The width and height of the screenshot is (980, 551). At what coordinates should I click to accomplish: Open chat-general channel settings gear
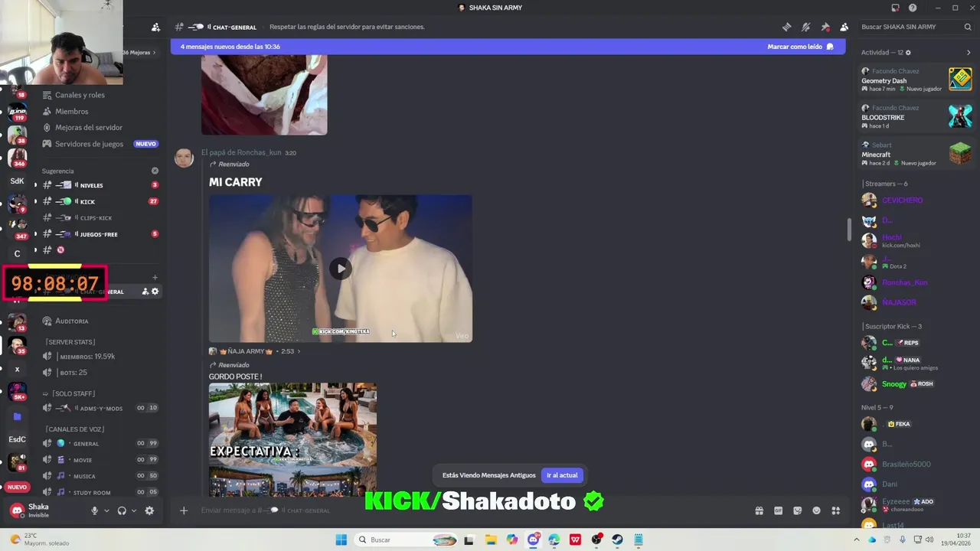click(x=155, y=292)
